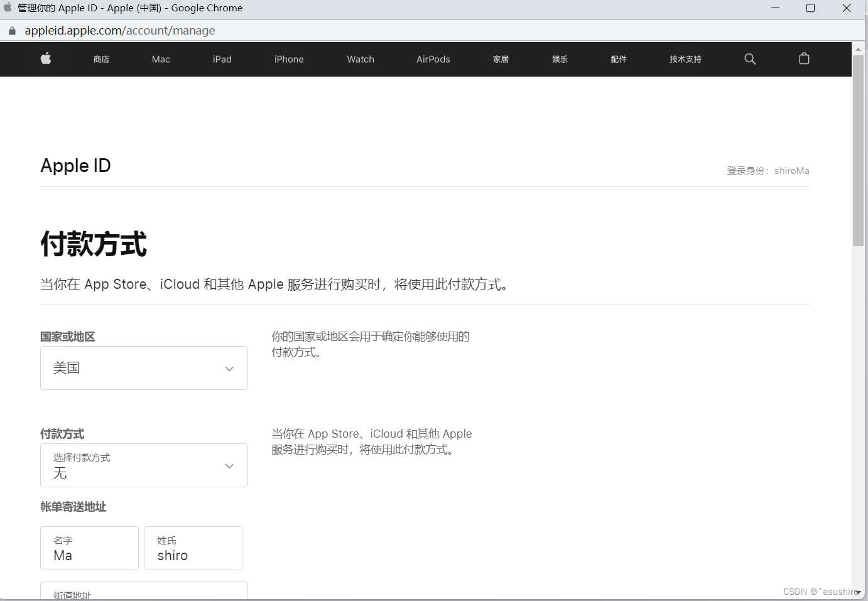Click the Apple ID heading link
Viewport: 868px width, 601px height.
75,166
